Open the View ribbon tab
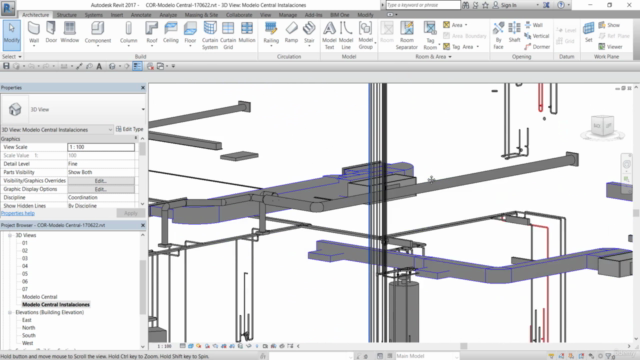This screenshot has width=640, height=360. click(x=265, y=15)
